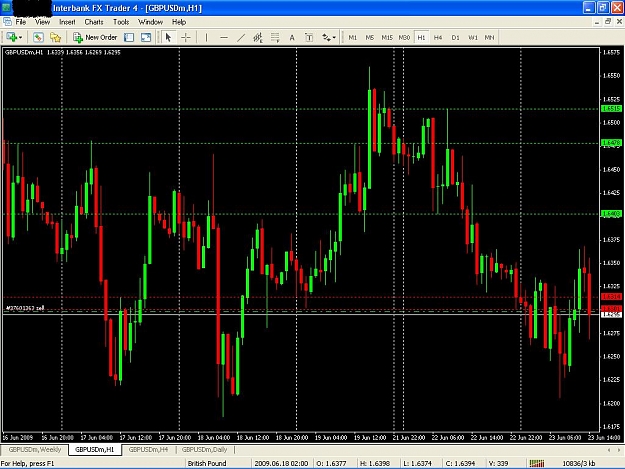Viewport: 625px width, 469px height.
Task: Open the Charts menu
Action: pyautogui.click(x=94, y=22)
